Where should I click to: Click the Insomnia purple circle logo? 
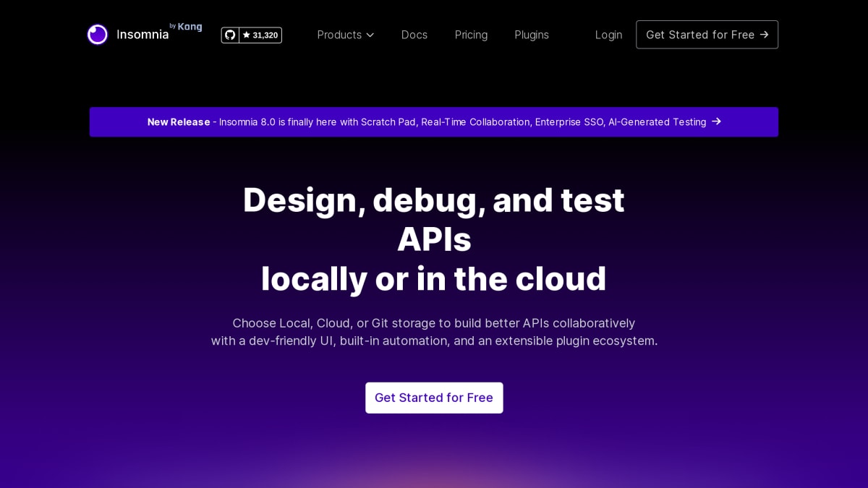[97, 35]
